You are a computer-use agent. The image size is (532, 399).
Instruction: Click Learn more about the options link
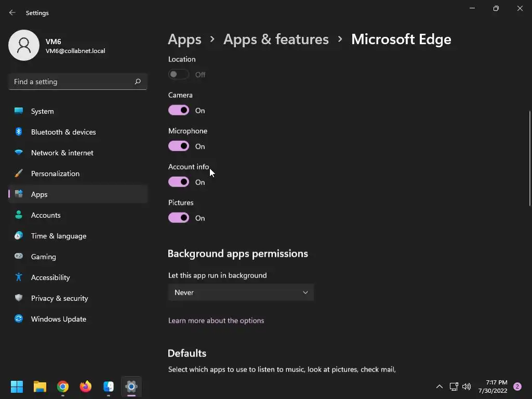pyautogui.click(x=216, y=321)
